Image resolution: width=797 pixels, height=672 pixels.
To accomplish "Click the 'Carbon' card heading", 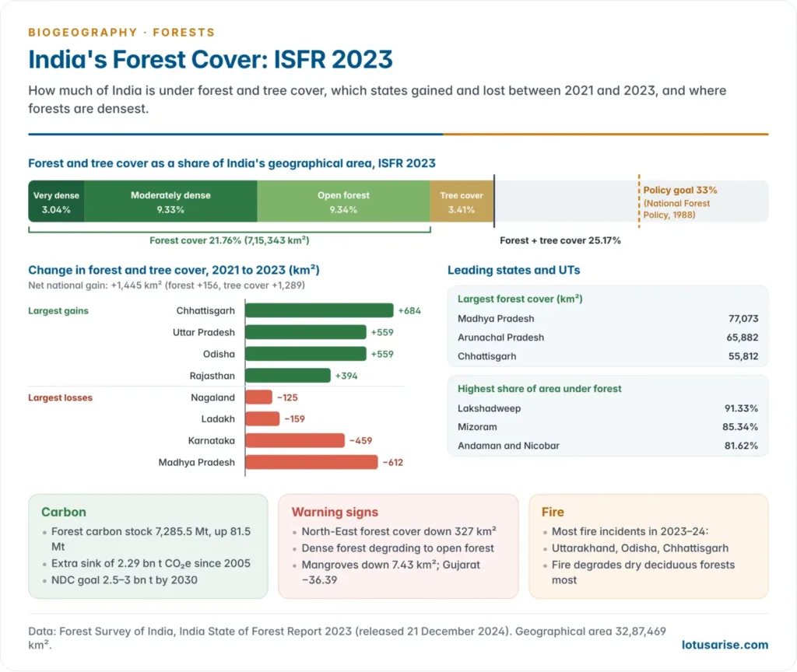I will (x=64, y=512).
